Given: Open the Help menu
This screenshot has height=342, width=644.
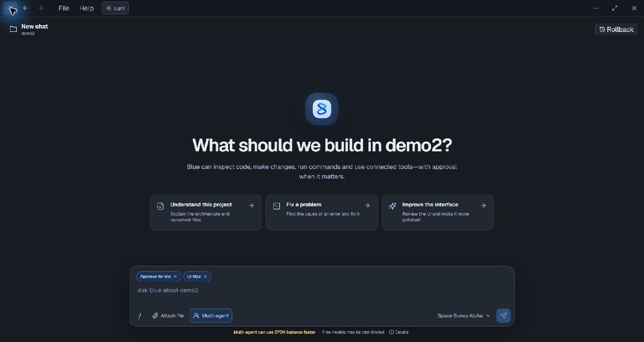Looking at the screenshot, I should pos(87,8).
